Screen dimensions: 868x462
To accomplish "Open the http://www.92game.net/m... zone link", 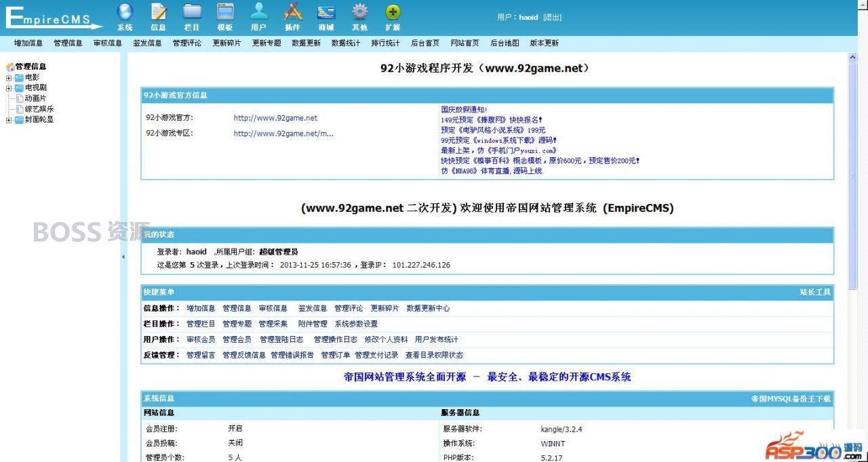I will [x=283, y=133].
